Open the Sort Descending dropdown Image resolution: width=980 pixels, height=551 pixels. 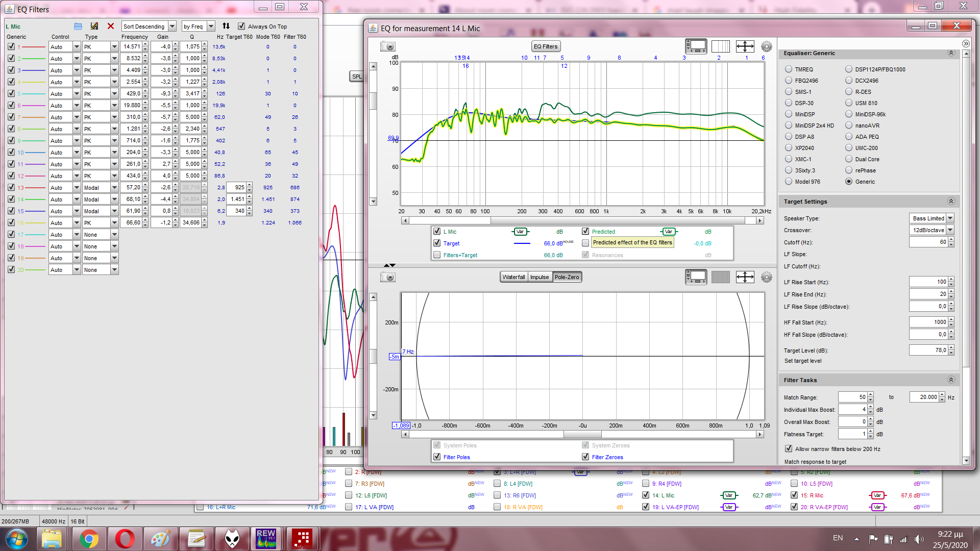pyautogui.click(x=172, y=26)
